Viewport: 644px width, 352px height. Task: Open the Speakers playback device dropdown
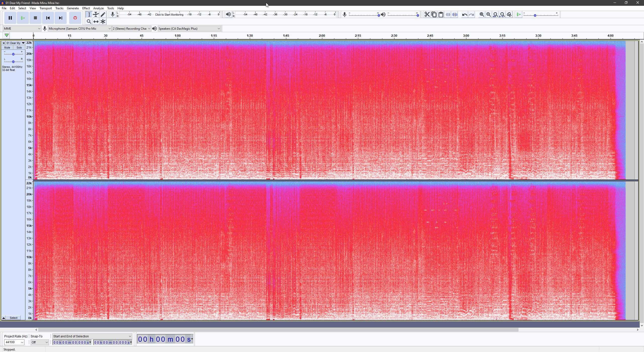(x=189, y=29)
